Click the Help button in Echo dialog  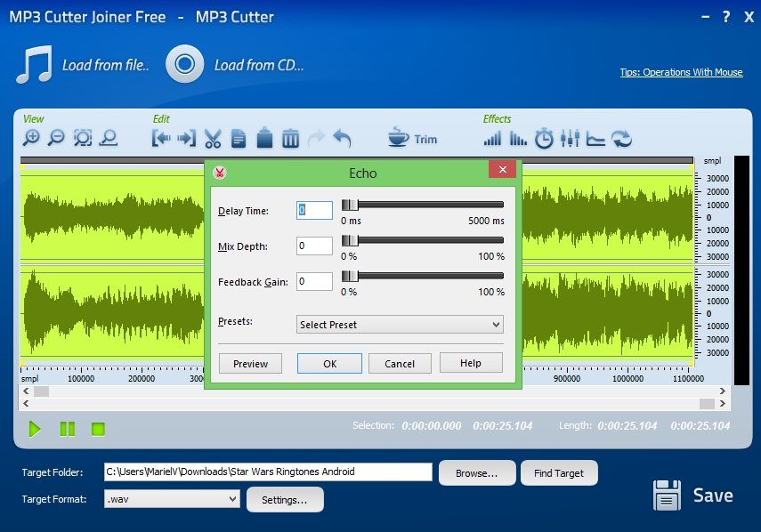click(x=471, y=363)
